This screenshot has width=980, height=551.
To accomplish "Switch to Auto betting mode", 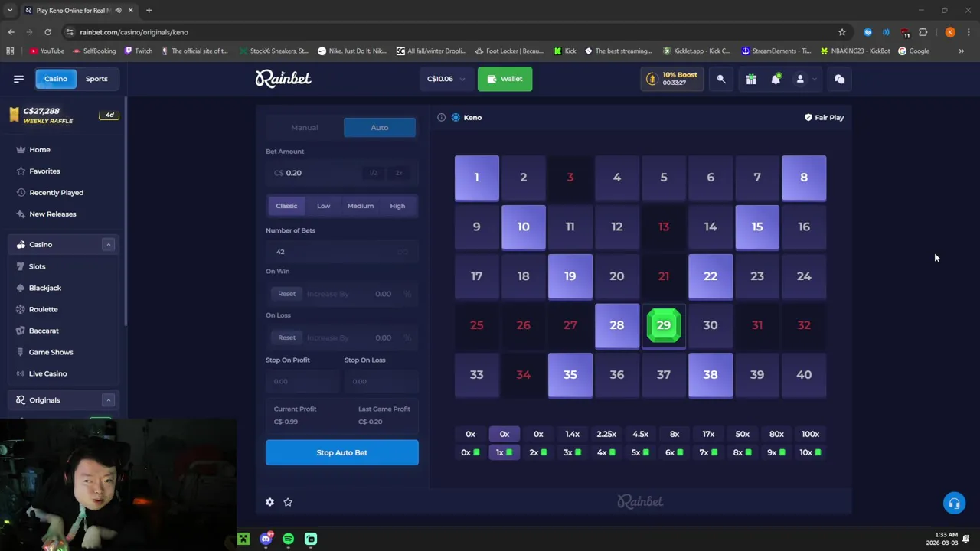I will point(380,128).
